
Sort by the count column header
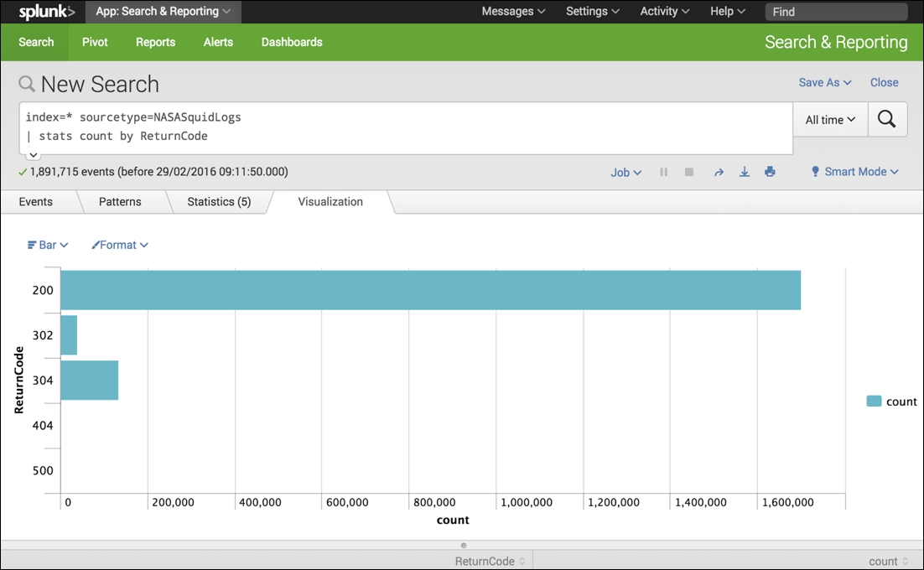889,561
